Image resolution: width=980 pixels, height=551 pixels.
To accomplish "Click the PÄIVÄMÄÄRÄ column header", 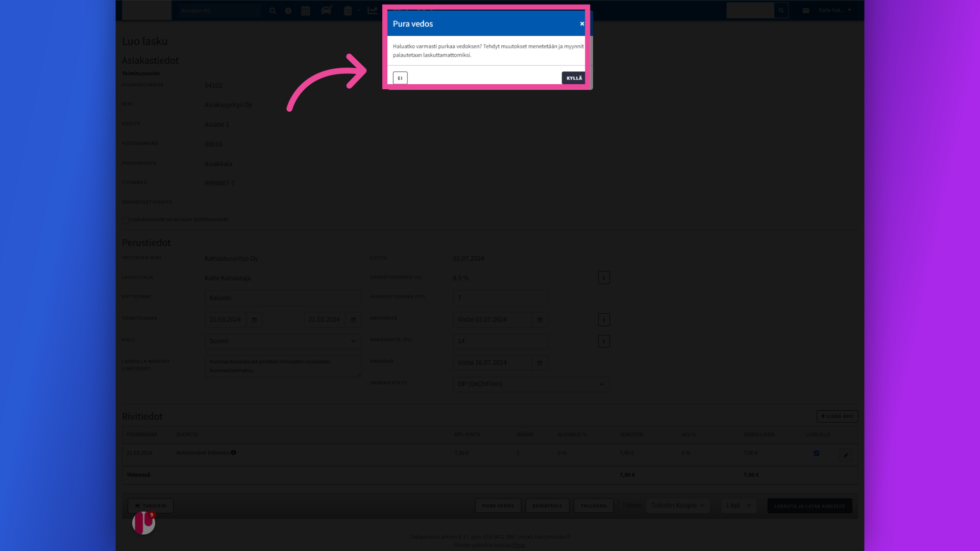I will 142,435.
